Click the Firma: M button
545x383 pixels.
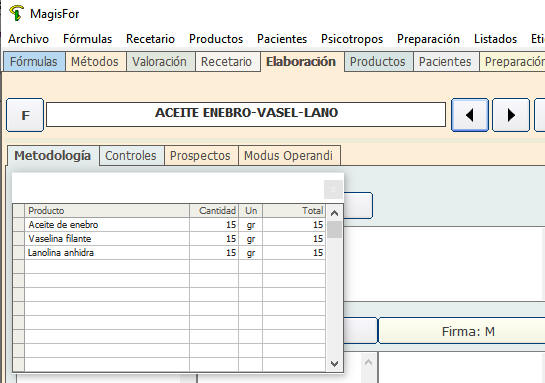[x=462, y=331]
